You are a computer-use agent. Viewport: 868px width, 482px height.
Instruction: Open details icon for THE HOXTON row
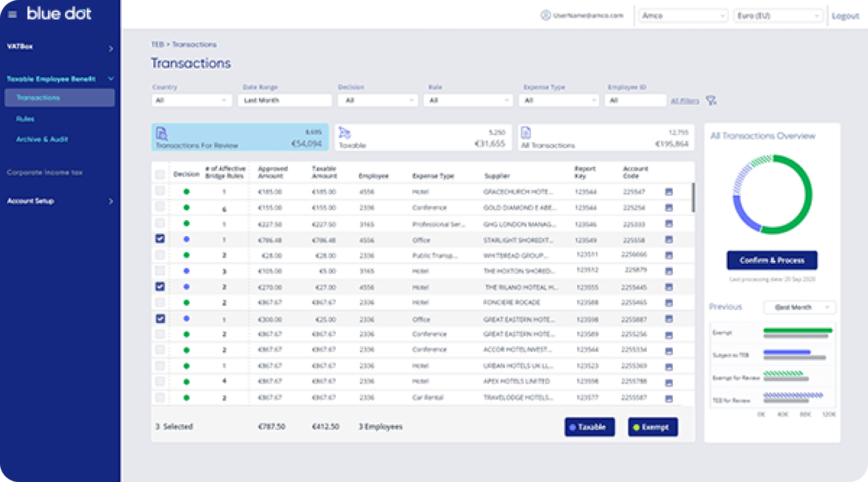pos(669,271)
